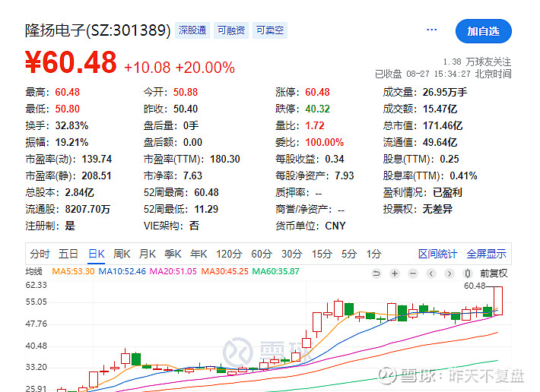The width and height of the screenshot is (540, 392).
Task: Click 量比 value 1.72
Action: click(x=315, y=125)
